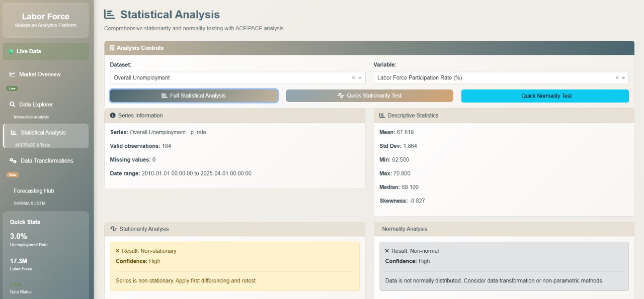644x299 pixels.
Task: Click the Labor Force platform title card
Action: tap(46, 20)
